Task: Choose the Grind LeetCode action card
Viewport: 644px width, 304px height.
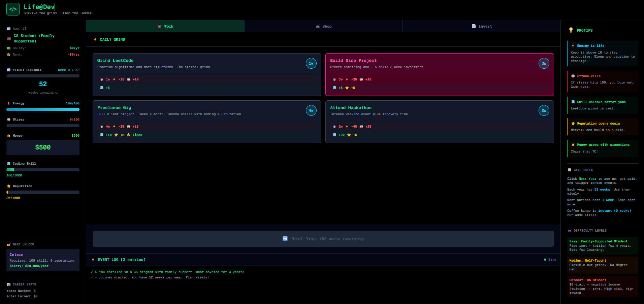Action: click(x=207, y=74)
